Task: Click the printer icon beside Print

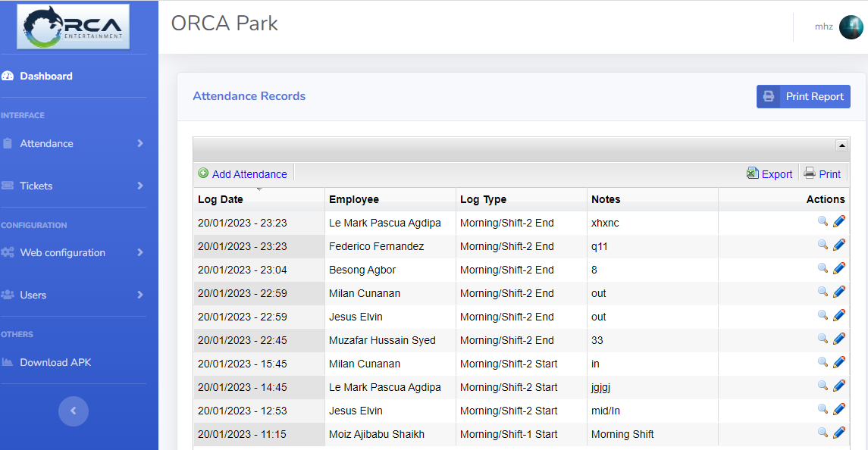Action: point(810,173)
